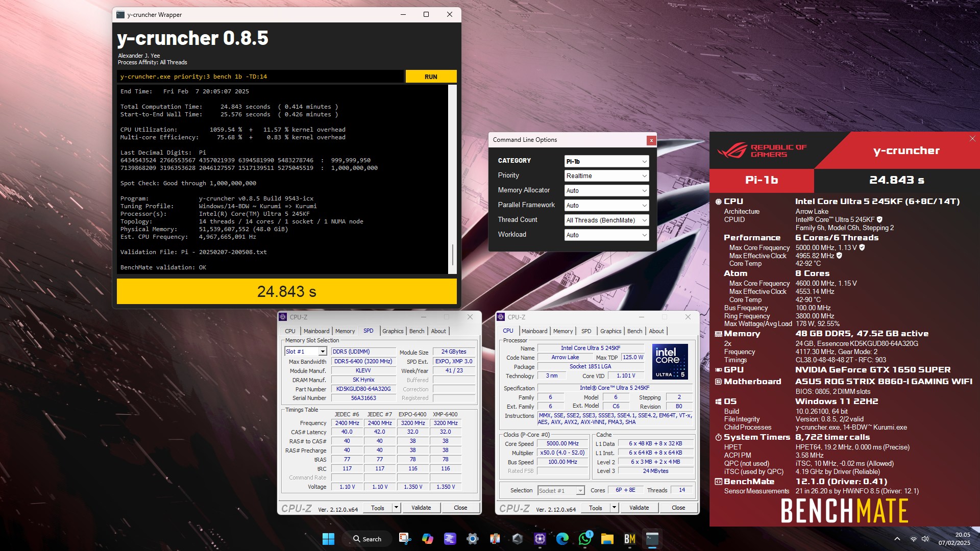Switch to SPD tab in right CPU-Z window
The width and height of the screenshot is (980, 551).
click(586, 331)
